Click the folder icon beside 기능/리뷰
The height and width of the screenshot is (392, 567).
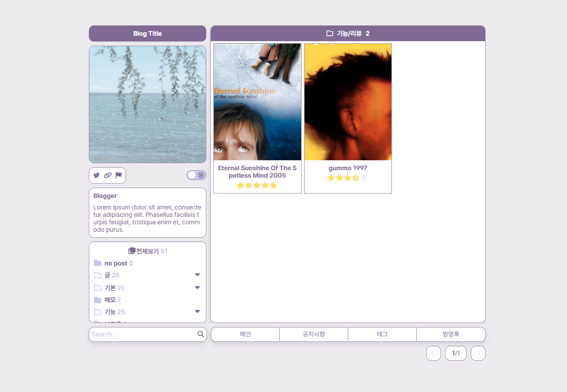[330, 33]
